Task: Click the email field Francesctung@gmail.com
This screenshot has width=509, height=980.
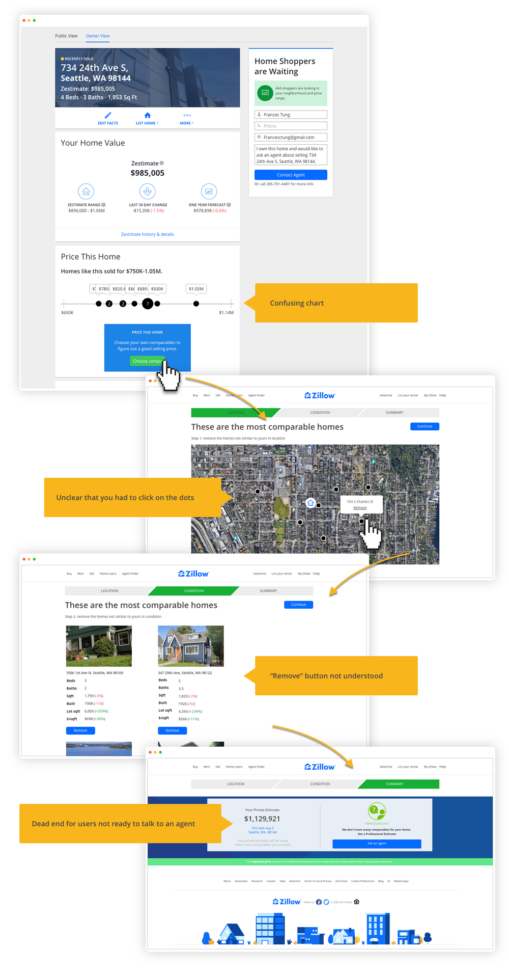Action: tap(291, 137)
